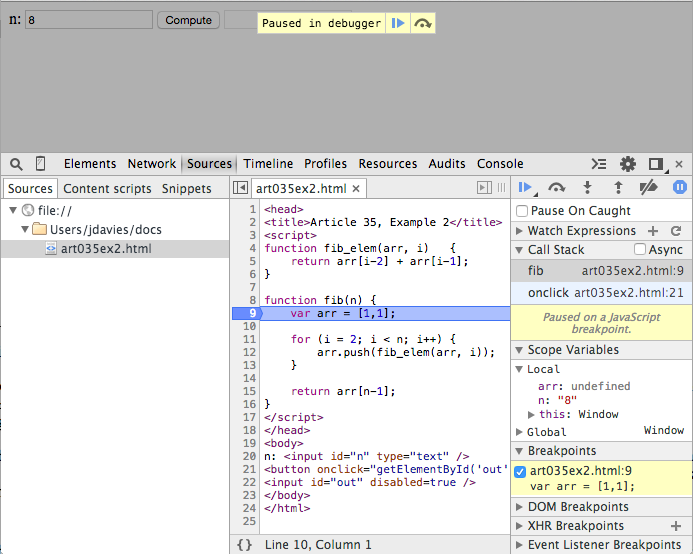Viewport: 693px width, 554px height.
Task: Hide the navigator sidebar toggle
Action: [240, 188]
